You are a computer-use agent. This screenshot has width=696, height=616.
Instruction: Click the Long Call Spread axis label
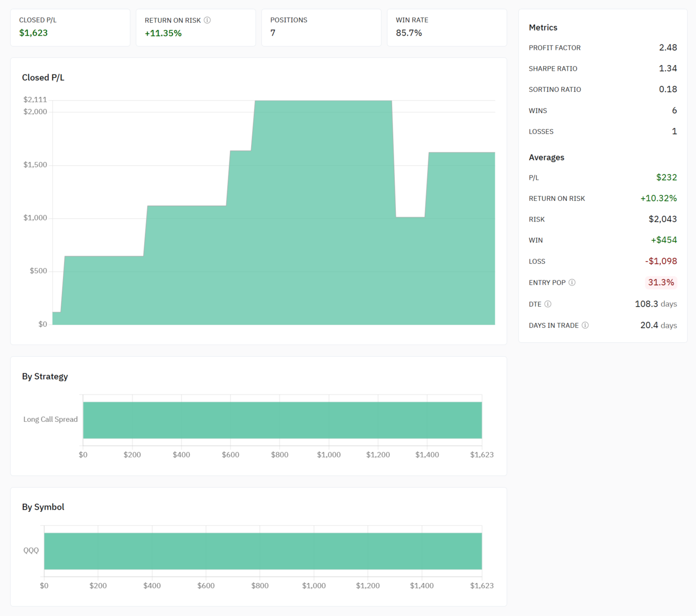[x=51, y=420]
